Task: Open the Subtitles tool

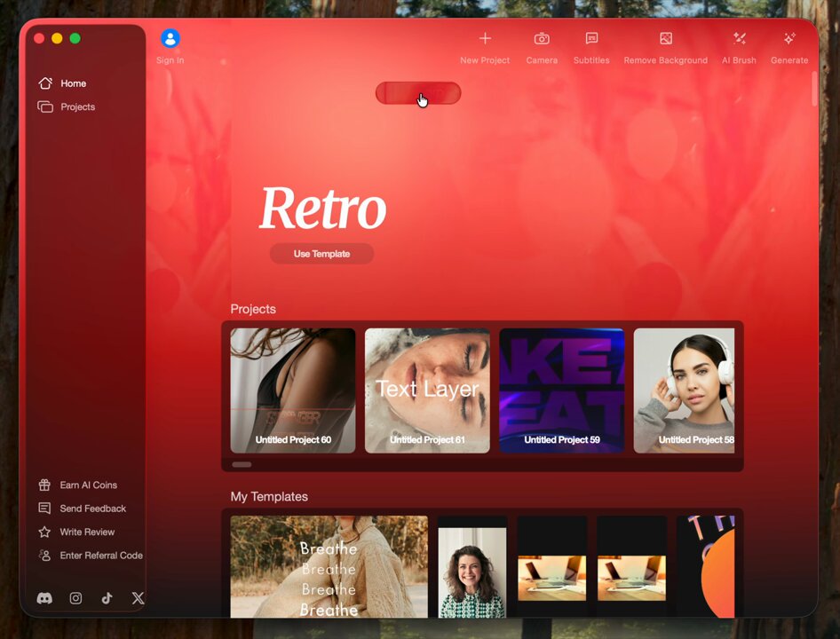Action: (591, 38)
